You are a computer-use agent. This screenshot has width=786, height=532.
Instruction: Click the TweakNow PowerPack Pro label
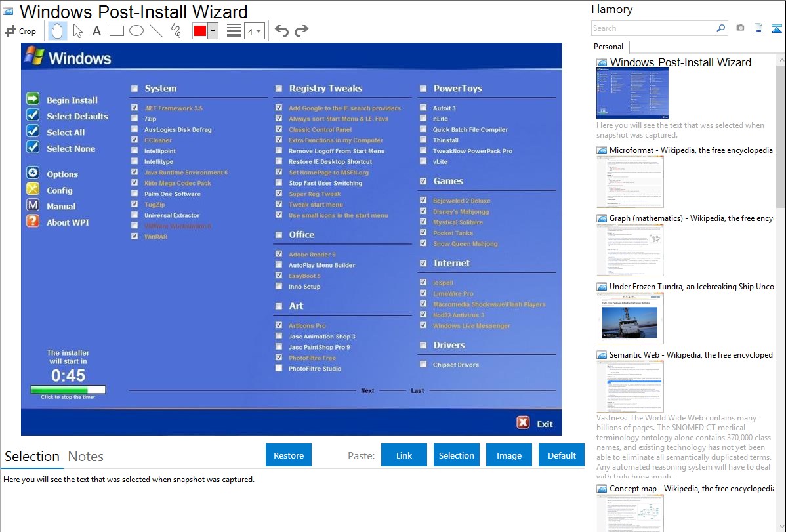[x=472, y=151]
